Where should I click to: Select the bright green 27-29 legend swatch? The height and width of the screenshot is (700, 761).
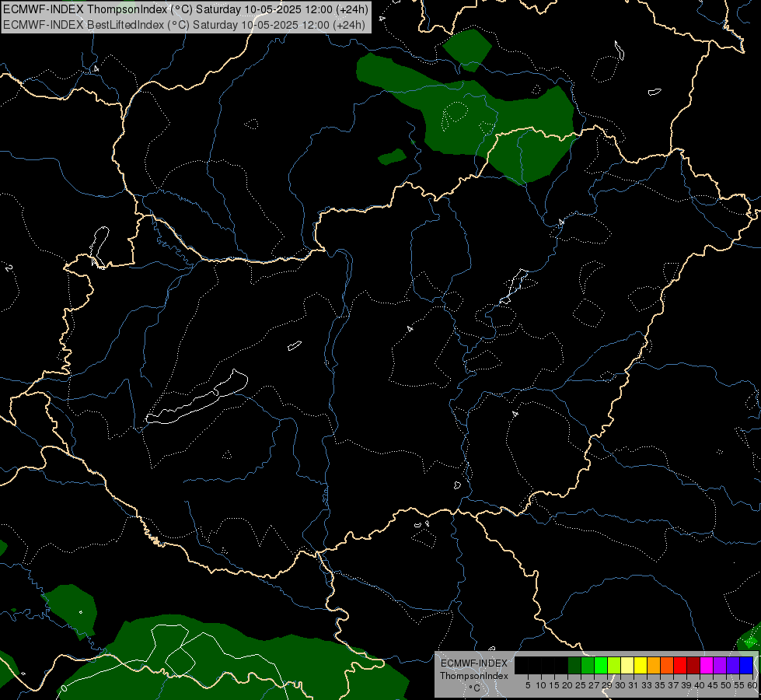pos(601,665)
